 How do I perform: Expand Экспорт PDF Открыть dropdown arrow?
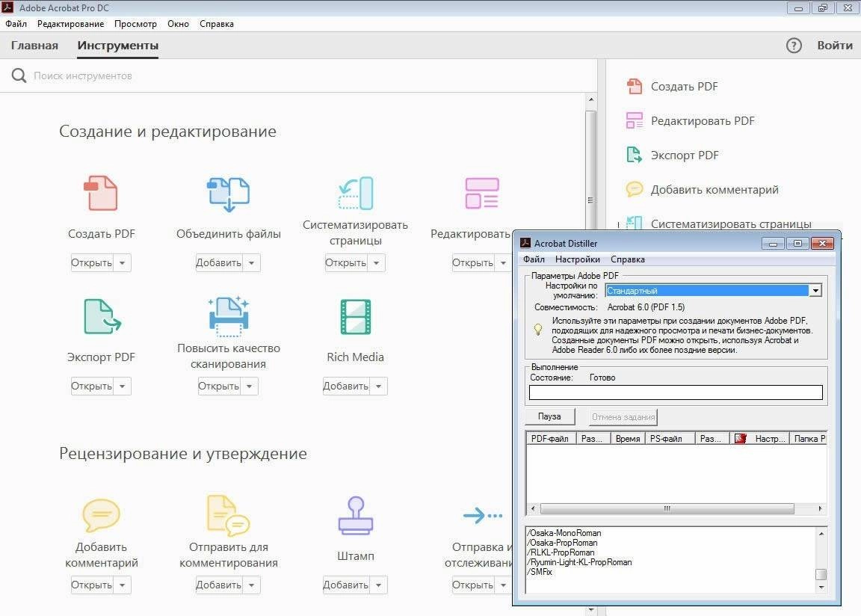123,386
